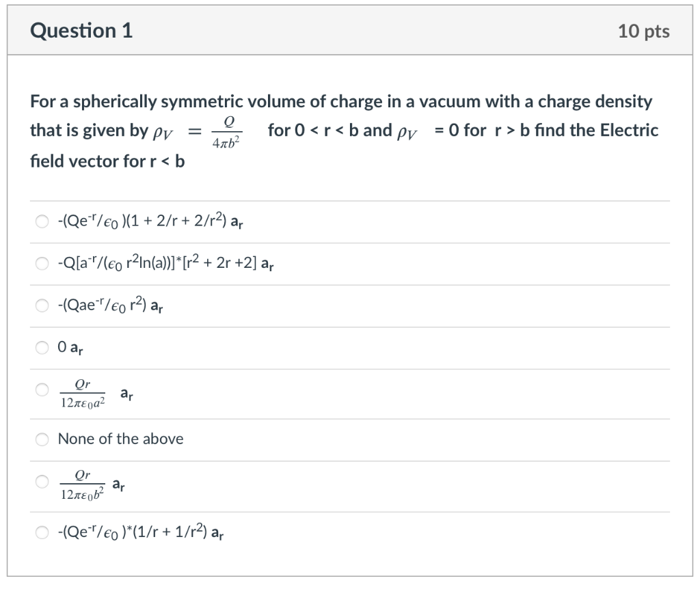The height and width of the screenshot is (589, 700).
Task: Click the ln(a) answer formula text
Action: click(165, 263)
